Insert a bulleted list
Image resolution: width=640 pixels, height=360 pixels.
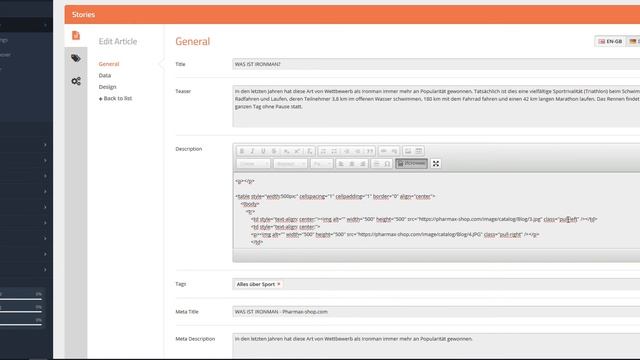click(334, 151)
